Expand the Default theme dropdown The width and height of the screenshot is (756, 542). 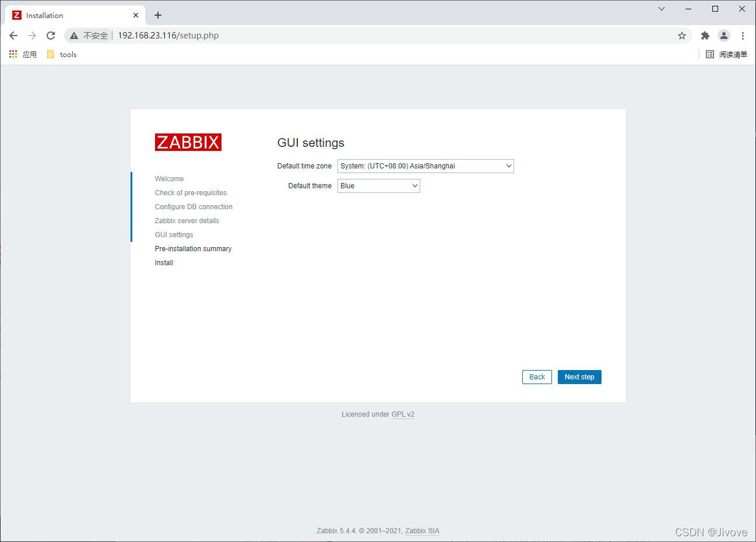coord(379,186)
